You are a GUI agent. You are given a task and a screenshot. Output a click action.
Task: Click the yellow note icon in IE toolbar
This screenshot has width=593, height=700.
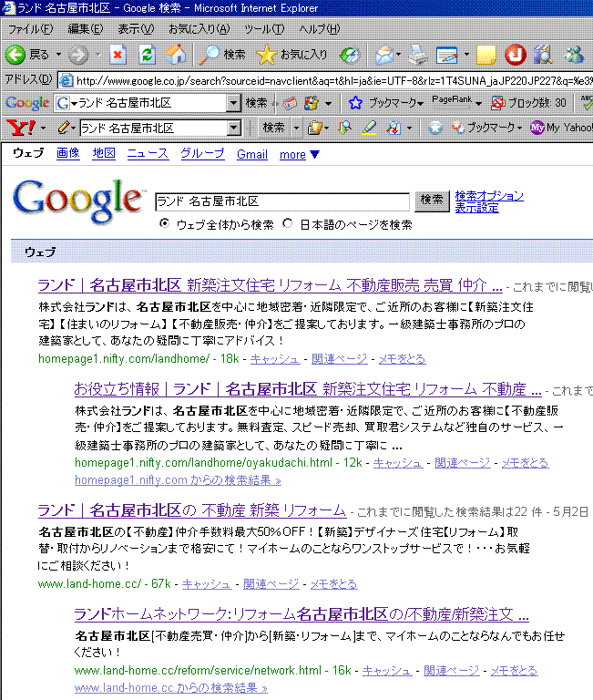[486, 55]
